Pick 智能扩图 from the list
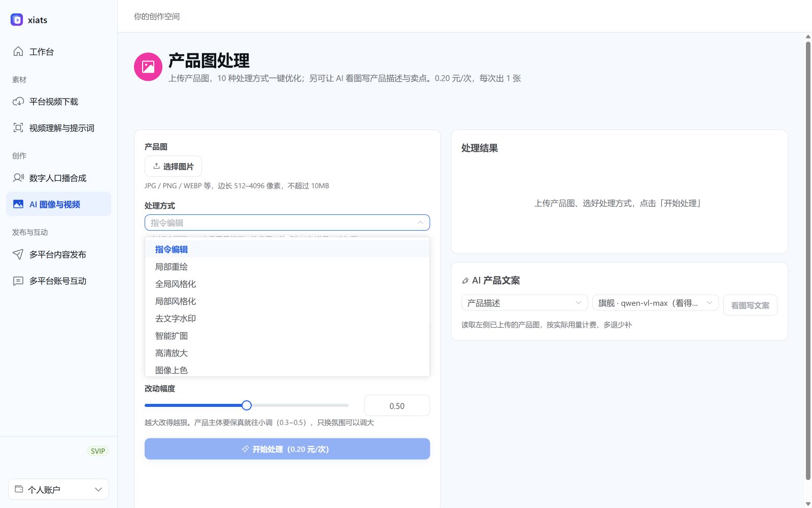Screen dimensions: 812x508 287,336
